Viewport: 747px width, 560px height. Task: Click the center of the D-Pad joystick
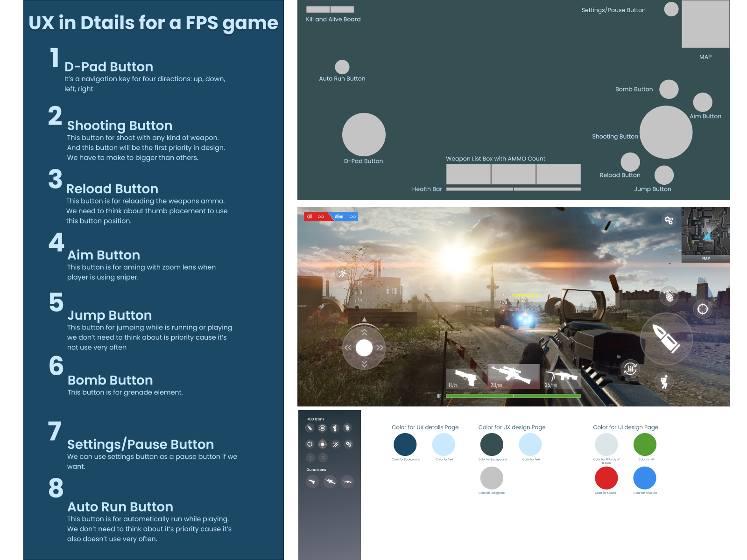[364, 348]
